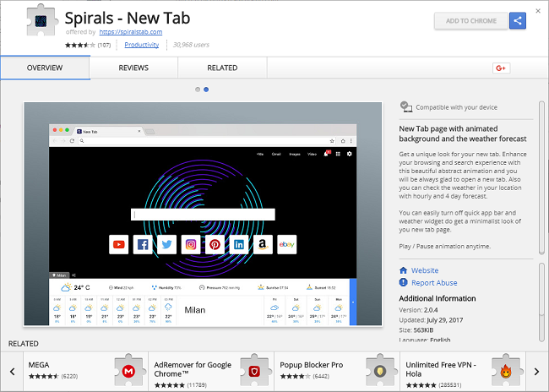549x392 pixels.
Task: Click the Google+ share button
Action: [x=500, y=68]
